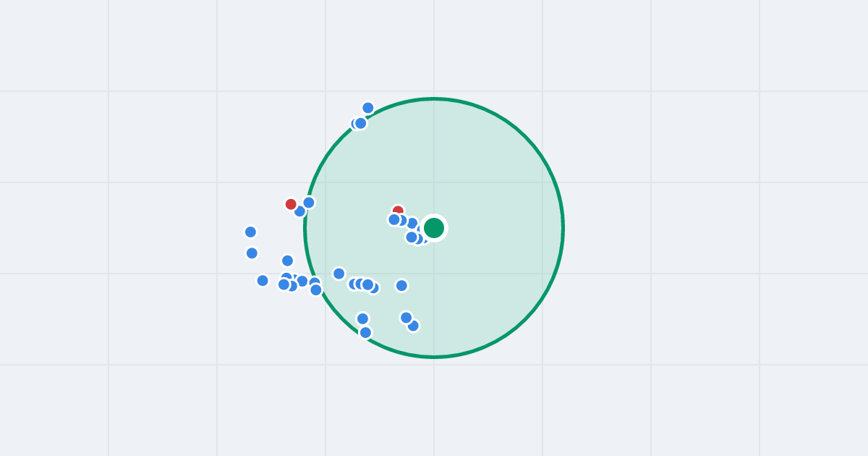Select the bottom-right blue marker pair inside the circle

point(409,321)
